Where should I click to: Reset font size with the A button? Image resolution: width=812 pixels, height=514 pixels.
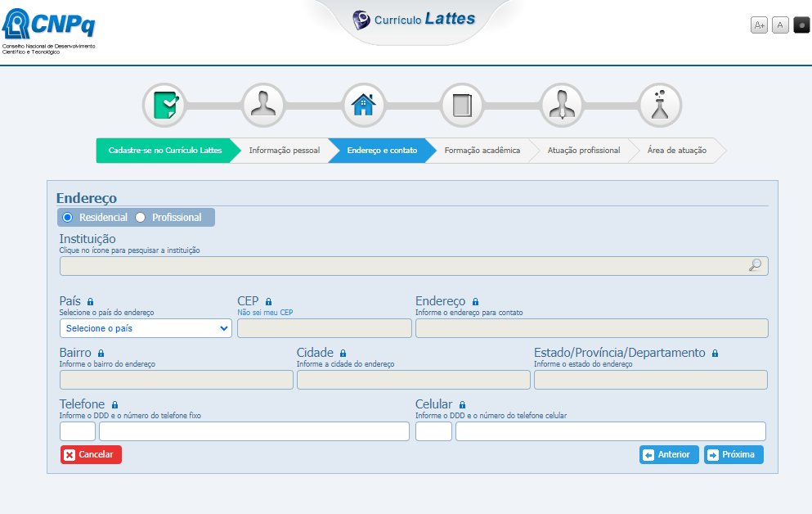pyautogui.click(x=780, y=25)
